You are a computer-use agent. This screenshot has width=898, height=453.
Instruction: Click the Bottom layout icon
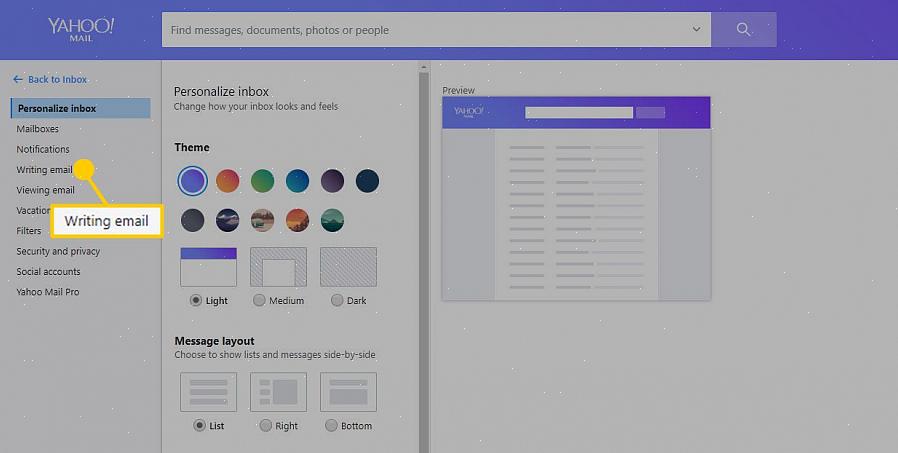click(348, 392)
